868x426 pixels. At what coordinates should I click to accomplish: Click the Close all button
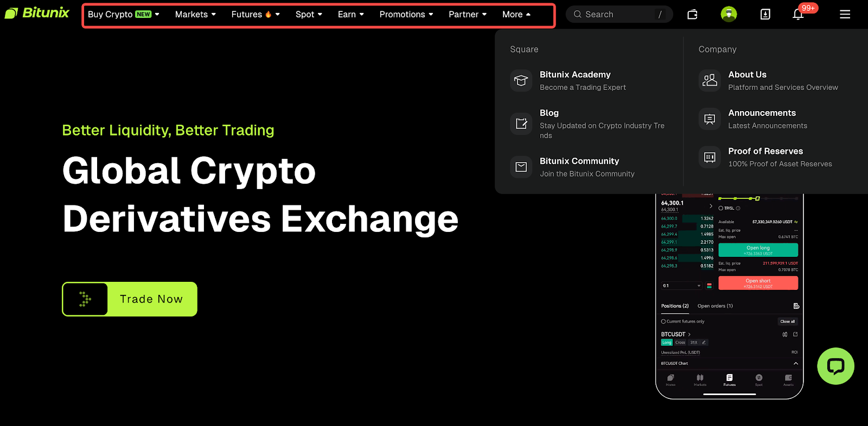point(787,321)
